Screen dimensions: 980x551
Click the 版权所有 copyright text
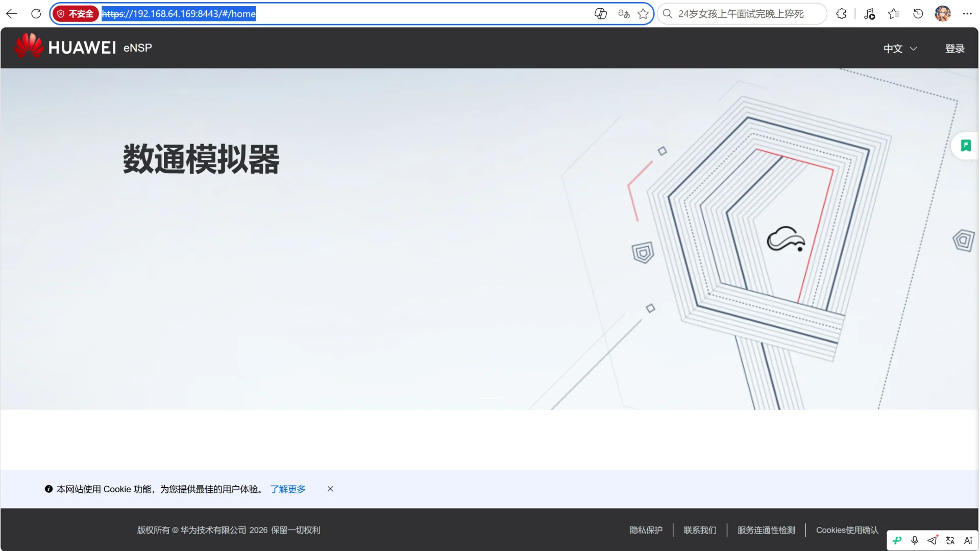[229, 530]
